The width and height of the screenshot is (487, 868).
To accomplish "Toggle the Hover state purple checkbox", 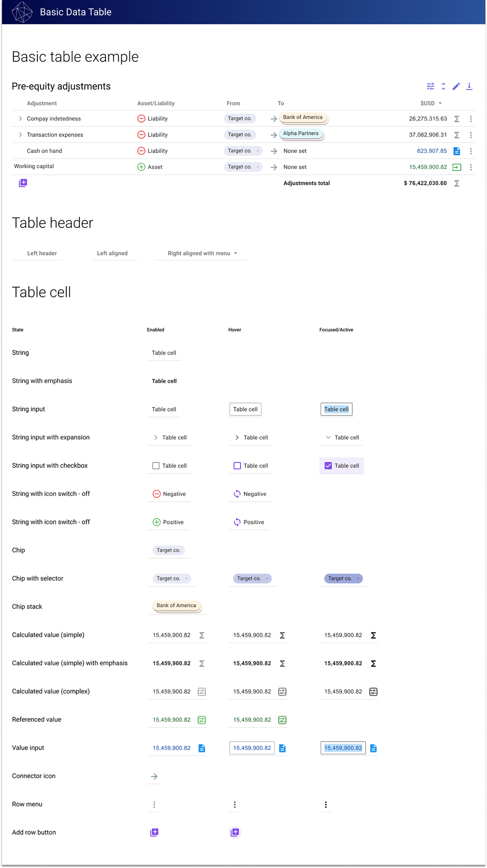I will [237, 466].
